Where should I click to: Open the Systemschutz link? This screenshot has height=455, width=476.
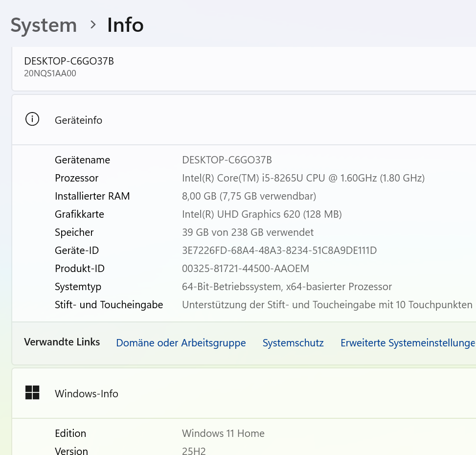[293, 343]
